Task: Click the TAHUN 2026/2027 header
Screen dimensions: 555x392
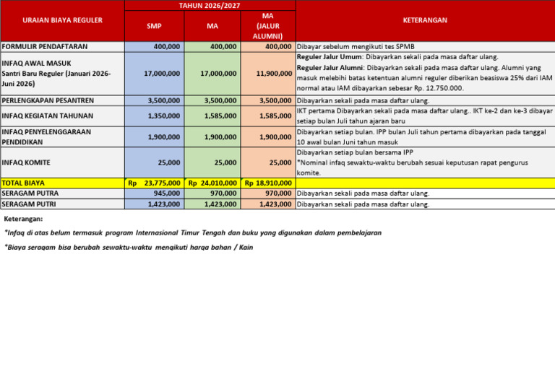Action: coord(210,5)
